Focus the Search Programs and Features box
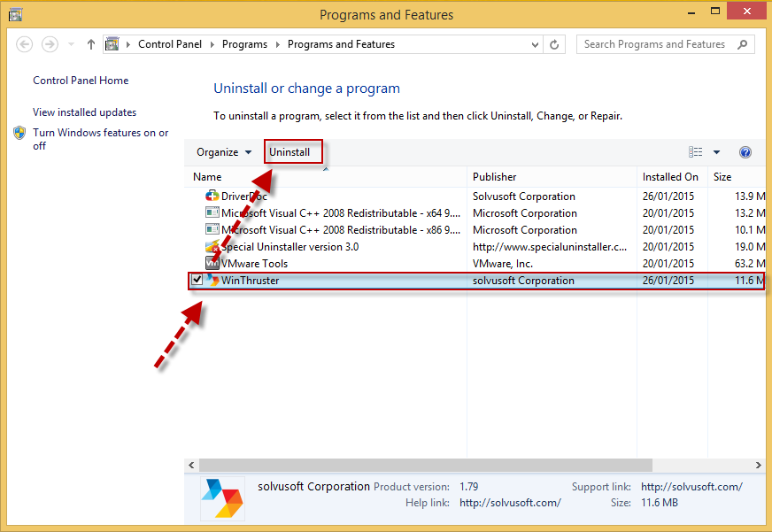Screen dimensions: 772x532 pos(665,44)
